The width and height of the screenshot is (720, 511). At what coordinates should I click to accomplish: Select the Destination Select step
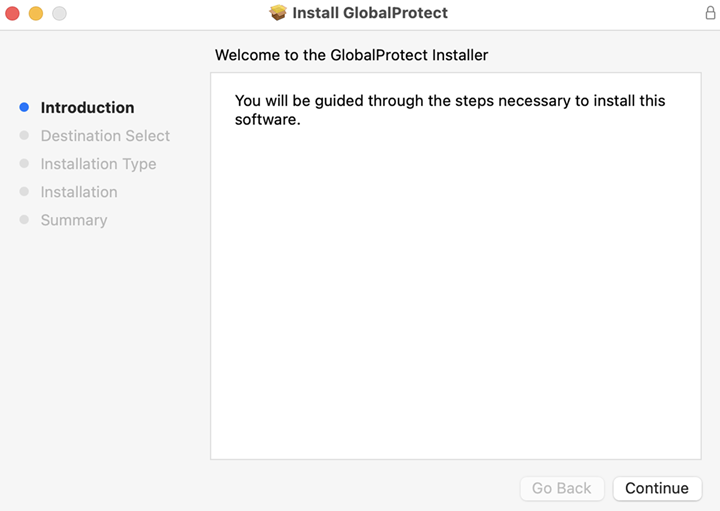105,135
